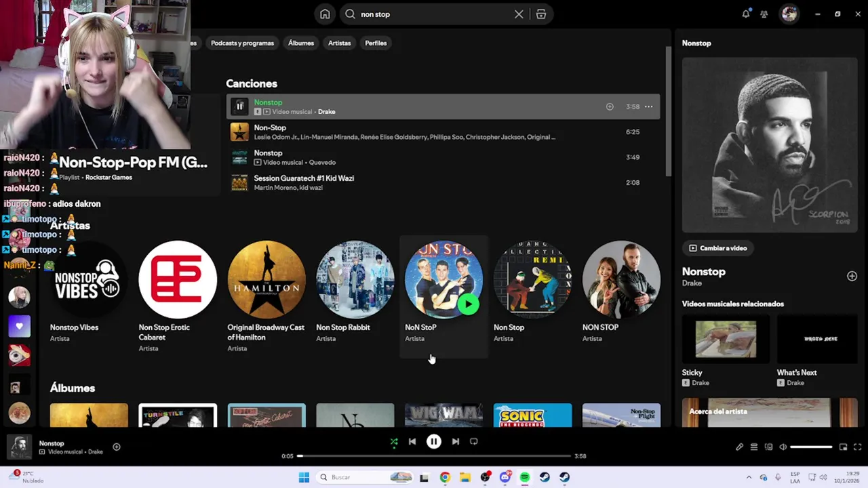Click now playing cover in bottom bar
The image size is (868, 488).
(19, 447)
